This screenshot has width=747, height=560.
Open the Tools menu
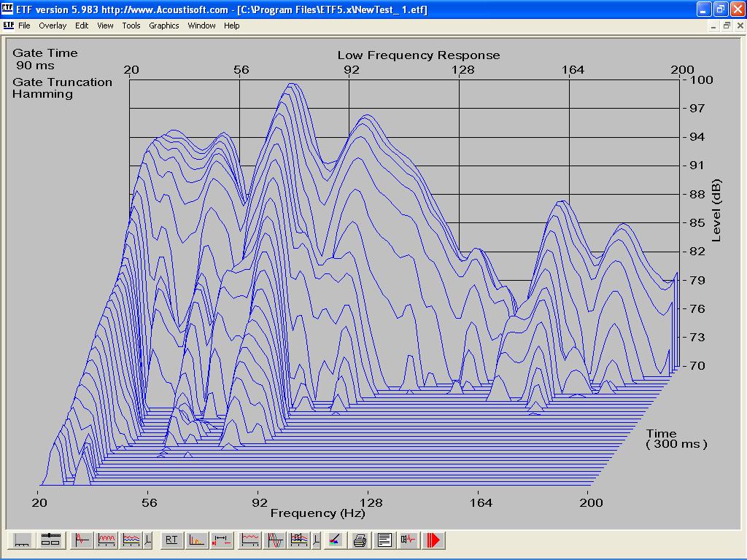(x=131, y=26)
